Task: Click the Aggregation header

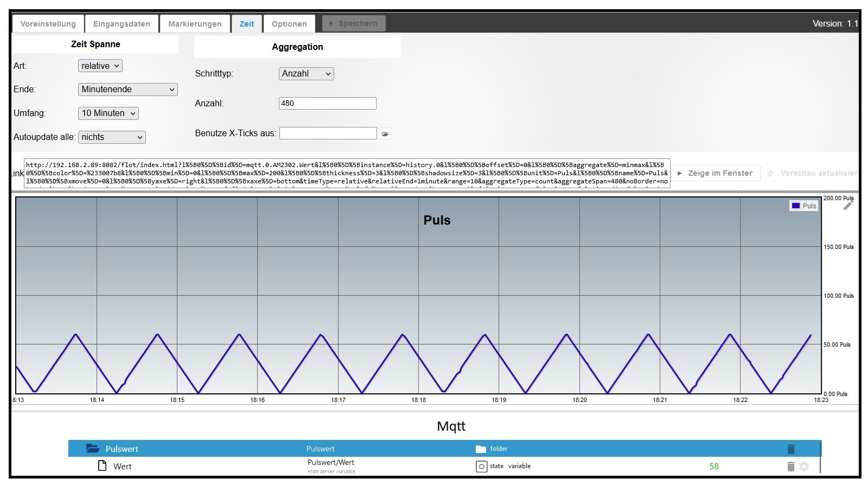Action: (x=297, y=47)
